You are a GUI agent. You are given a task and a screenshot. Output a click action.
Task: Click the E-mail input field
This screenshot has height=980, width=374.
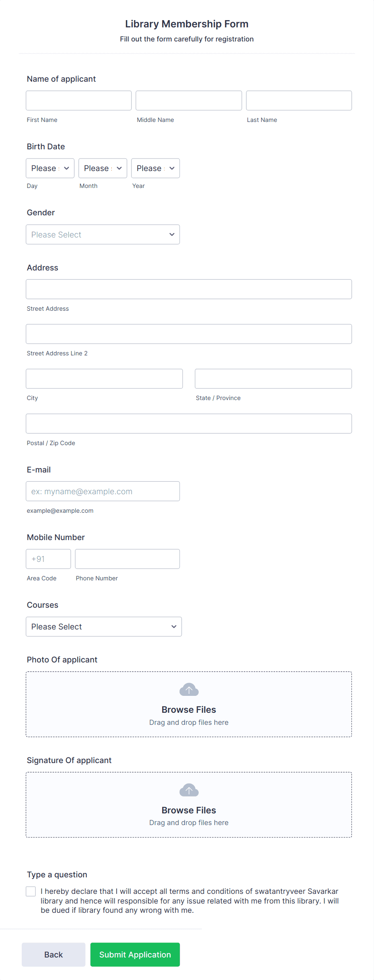coord(103,491)
